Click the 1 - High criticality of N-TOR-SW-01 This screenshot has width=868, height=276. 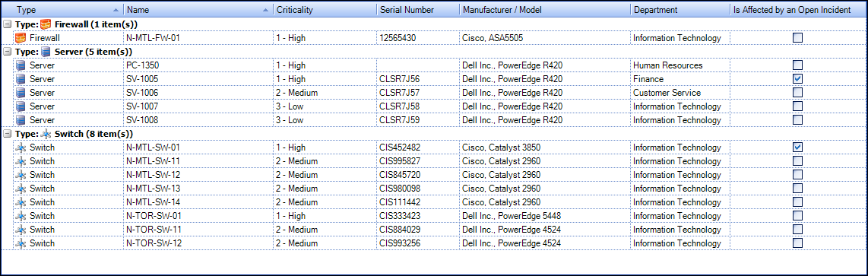click(x=290, y=216)
